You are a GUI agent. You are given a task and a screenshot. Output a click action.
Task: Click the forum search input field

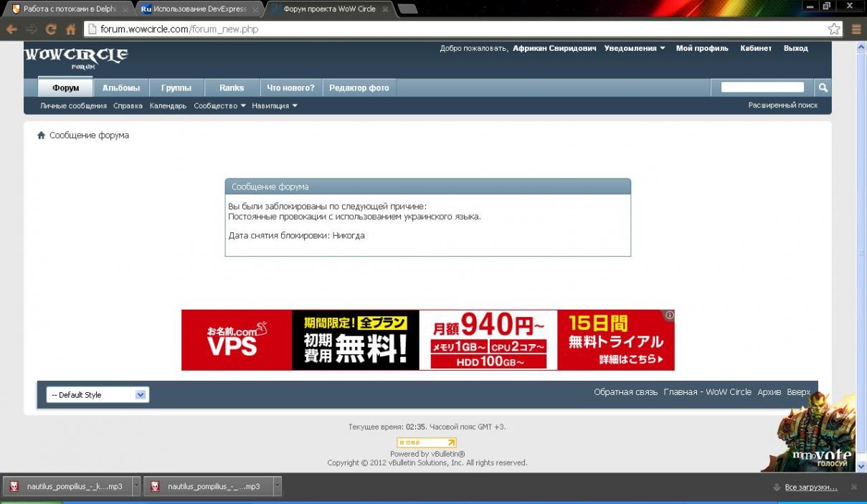762,87
